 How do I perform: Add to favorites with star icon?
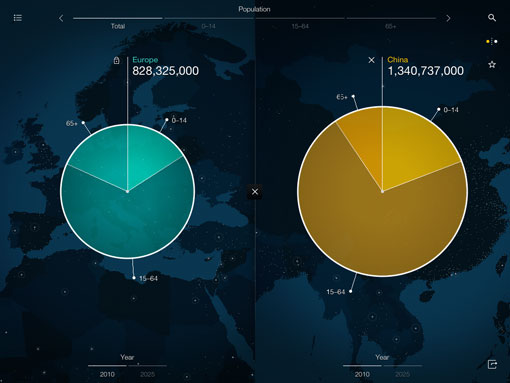click(492, 64)
